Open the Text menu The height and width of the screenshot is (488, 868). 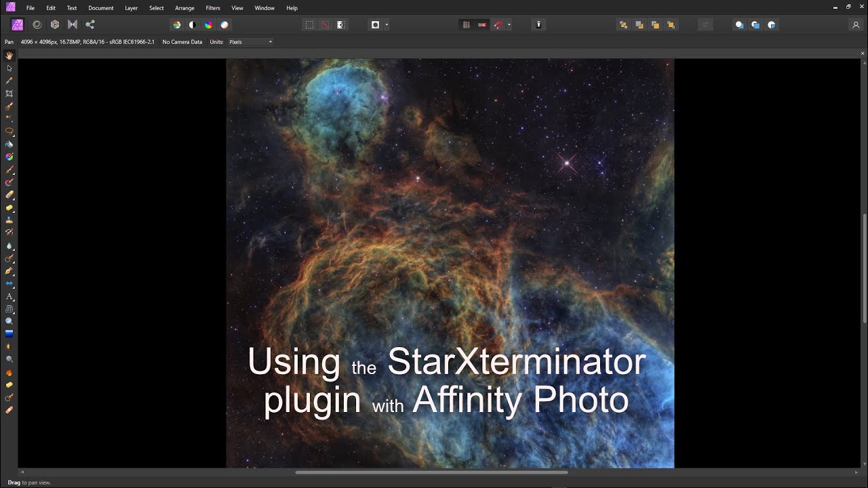pyautogui.click(x=72, y=8)
